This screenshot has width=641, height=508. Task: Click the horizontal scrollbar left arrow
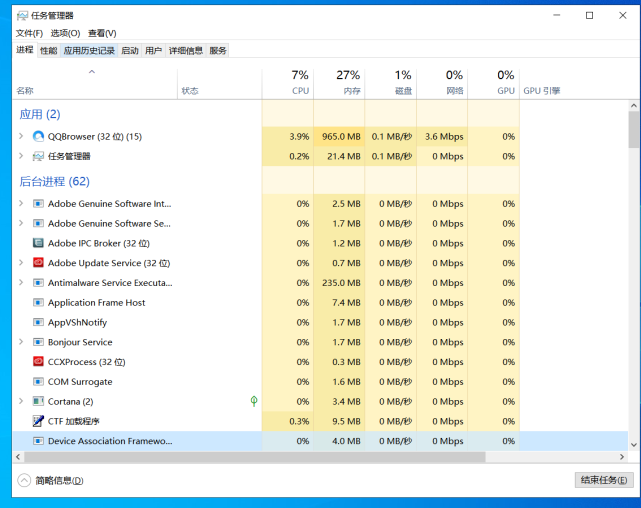click(18, 457)
